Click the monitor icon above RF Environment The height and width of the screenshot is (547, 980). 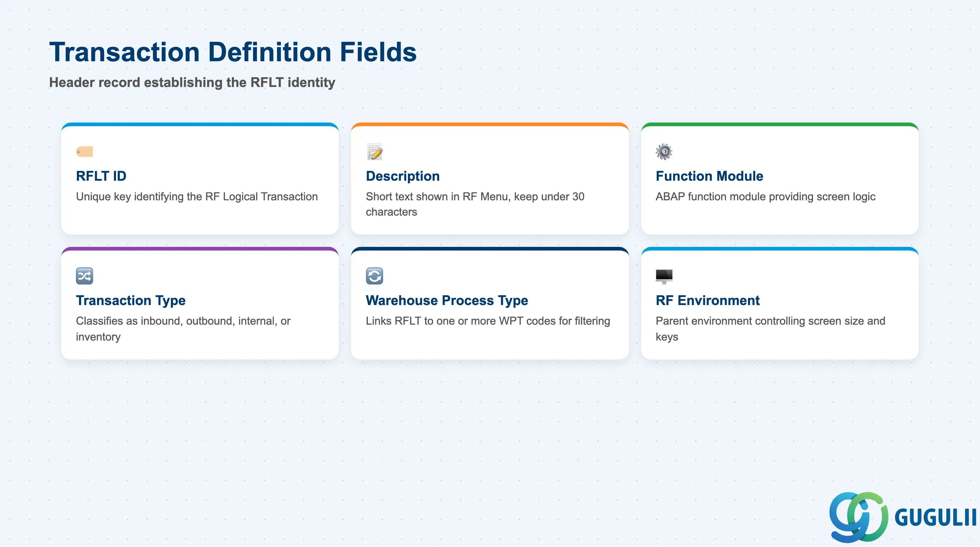point(664,277)
